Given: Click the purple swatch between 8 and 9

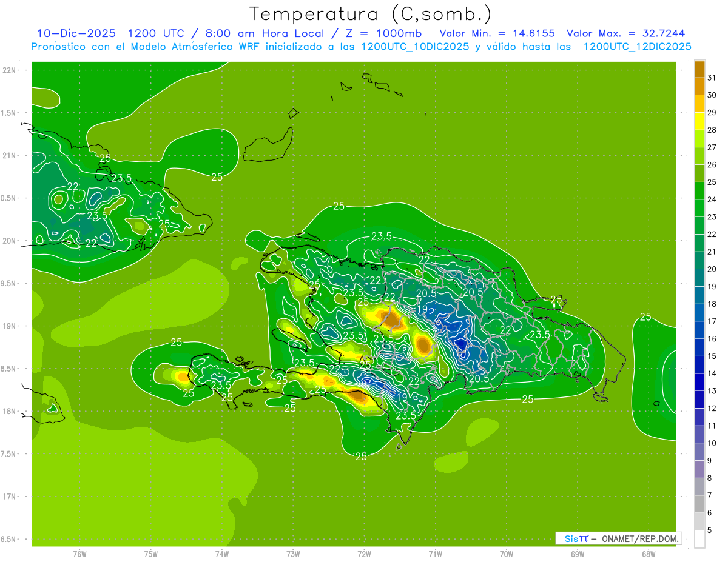Looking at the screenshot, I should coord(699,469).
